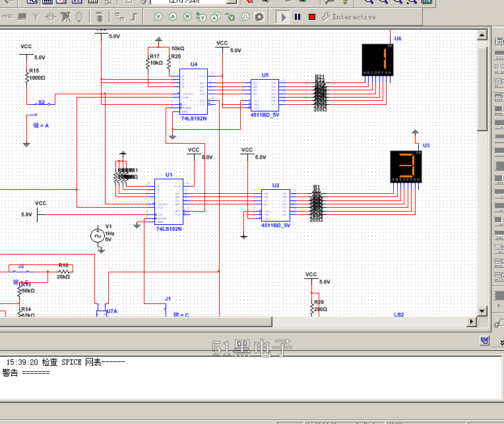Toggle the S2 switch in the schematic
The height and width of the screenshot is (424, 504).
click(42, 104)
